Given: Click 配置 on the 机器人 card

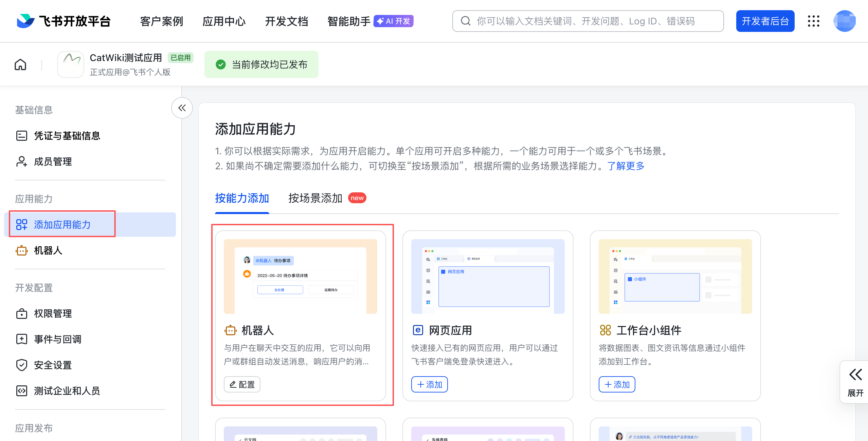Looking at the screenshot, I should (242, 384).
